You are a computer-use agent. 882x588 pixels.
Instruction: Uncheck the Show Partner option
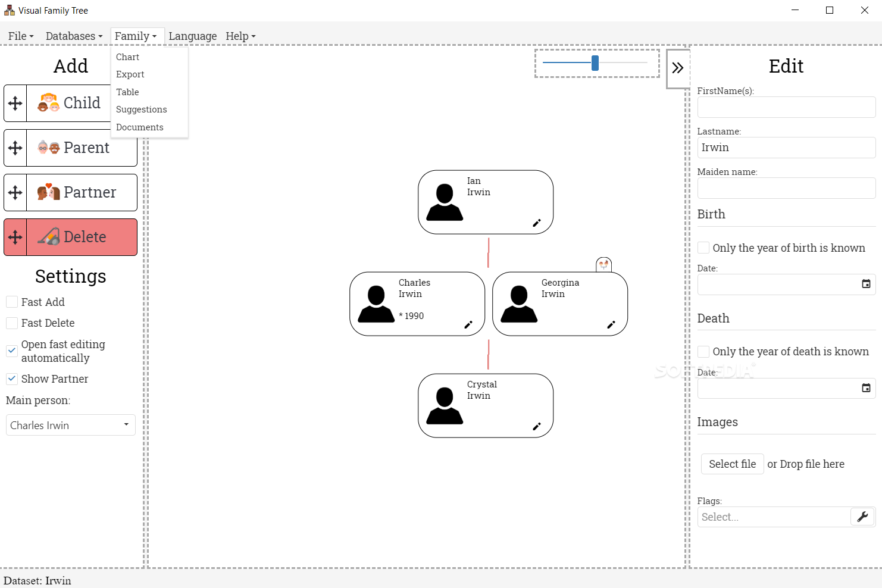click(12, 379)
